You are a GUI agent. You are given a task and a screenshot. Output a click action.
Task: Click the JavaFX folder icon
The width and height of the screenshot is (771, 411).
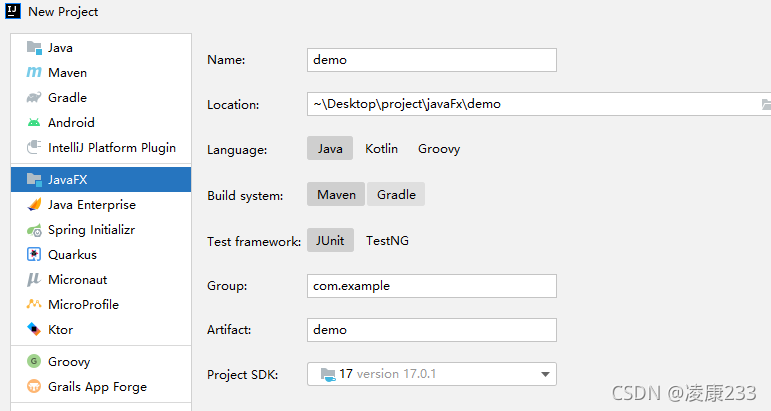coord(34,179)
